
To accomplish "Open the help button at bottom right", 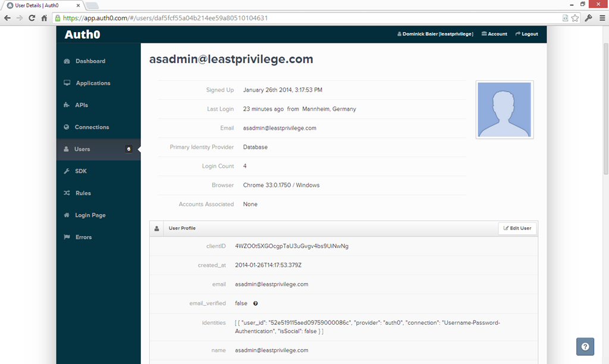I will pyautogui.click(x=585, y=347).
